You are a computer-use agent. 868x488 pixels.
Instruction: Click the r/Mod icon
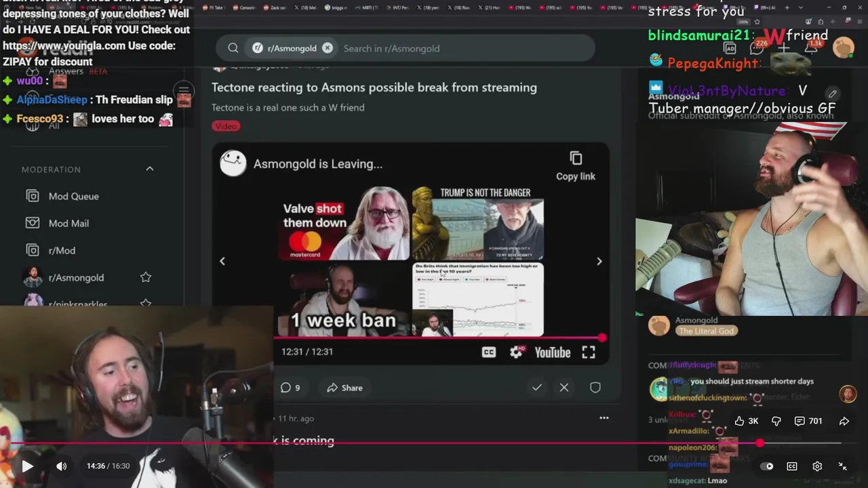coord(32,250)
